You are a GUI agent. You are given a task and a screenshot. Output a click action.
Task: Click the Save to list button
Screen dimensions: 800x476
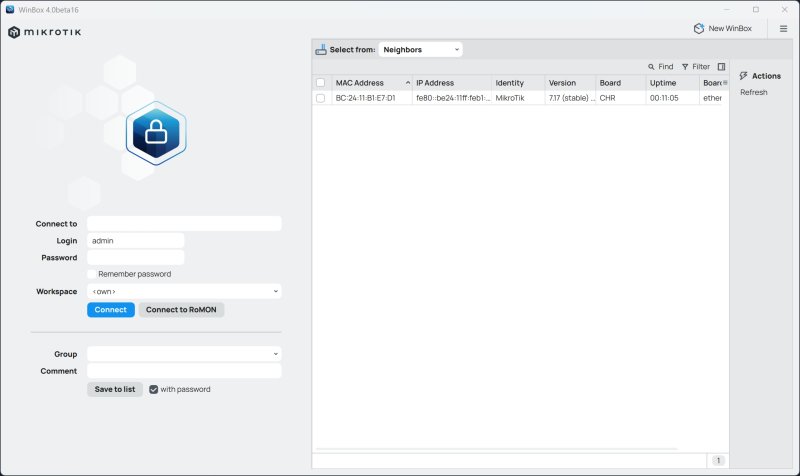click(115, 389)
